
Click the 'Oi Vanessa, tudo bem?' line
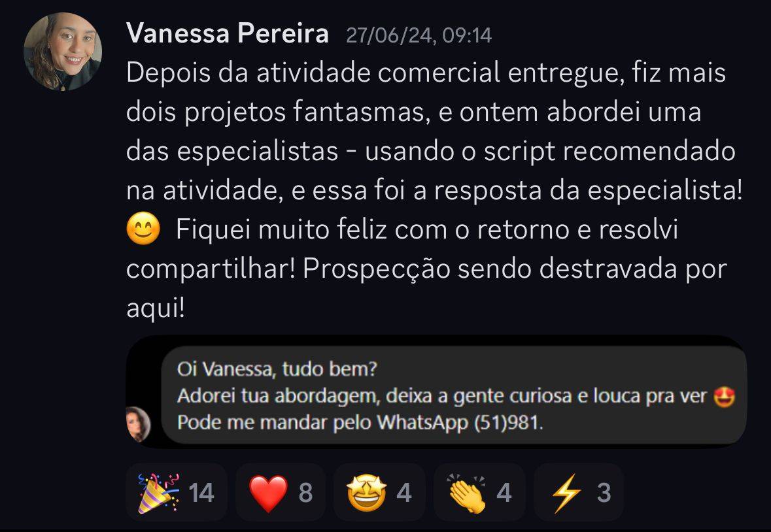(x=277, y=369)
